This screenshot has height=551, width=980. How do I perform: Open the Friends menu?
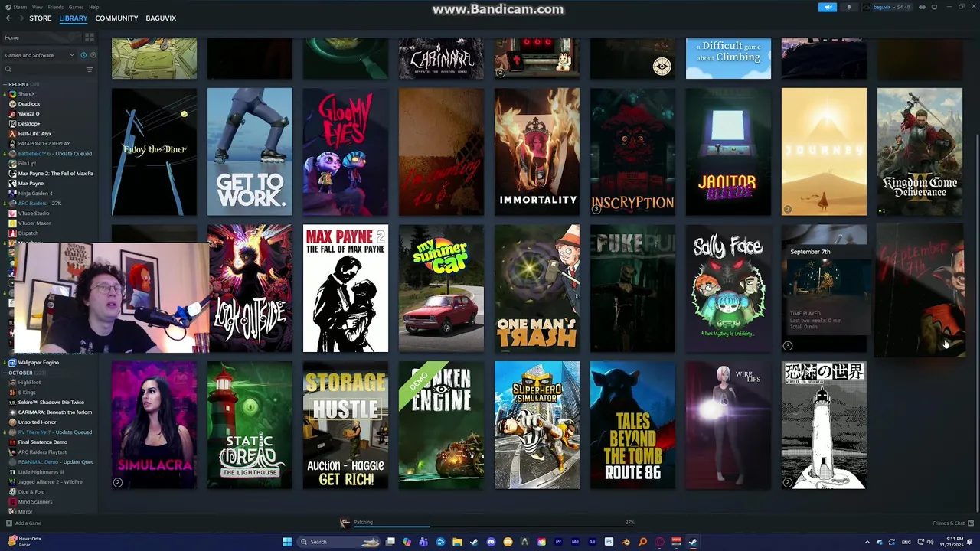(x=56, y=7)
